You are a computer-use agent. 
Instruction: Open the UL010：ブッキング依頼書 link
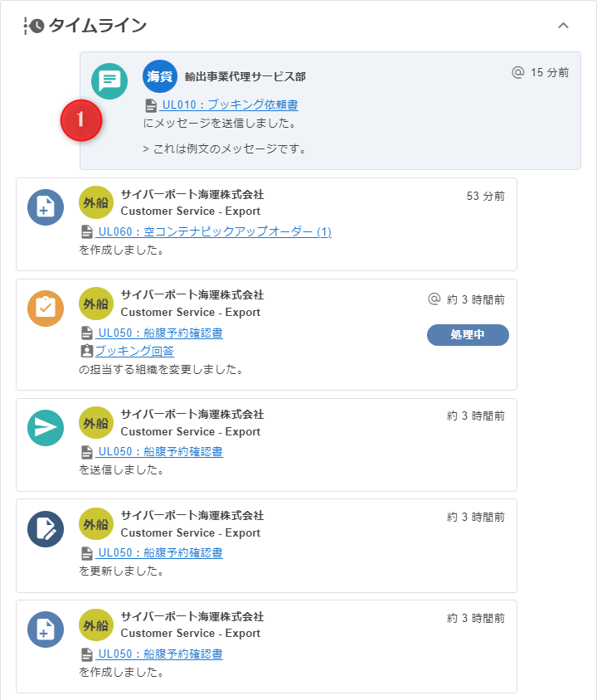(229, 105)
